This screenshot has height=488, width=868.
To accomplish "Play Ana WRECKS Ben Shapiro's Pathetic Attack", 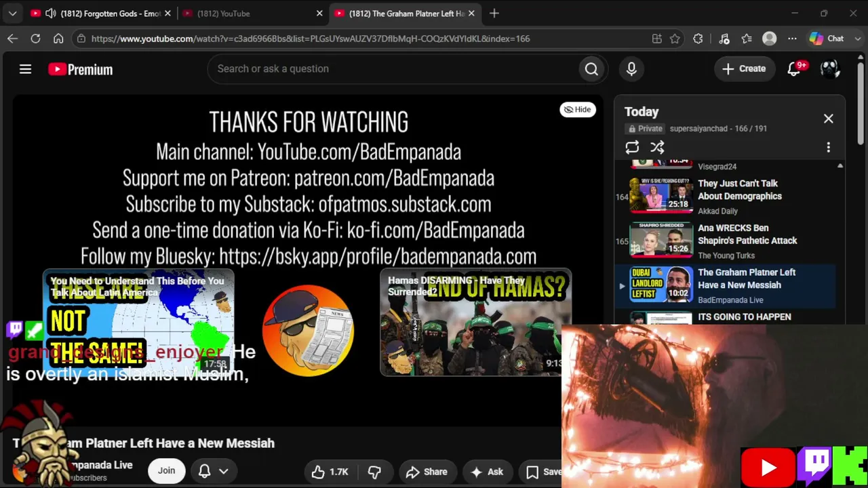I will pyautogui.click(x=747, y=235).
